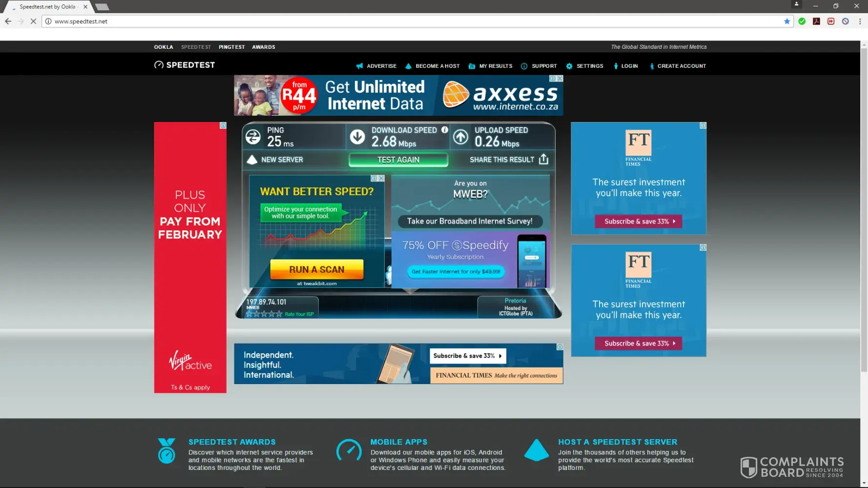Screen dimensions: 868x488
Task: Open the Login link
Action: (x=629, y=66)
